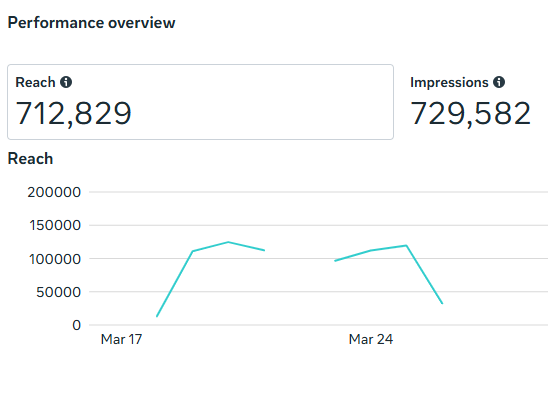Viewport: 548px width, 407px height.
Task: Click the 50000 y-axis label
Action: pyautogui.click(x=59, y=292)
